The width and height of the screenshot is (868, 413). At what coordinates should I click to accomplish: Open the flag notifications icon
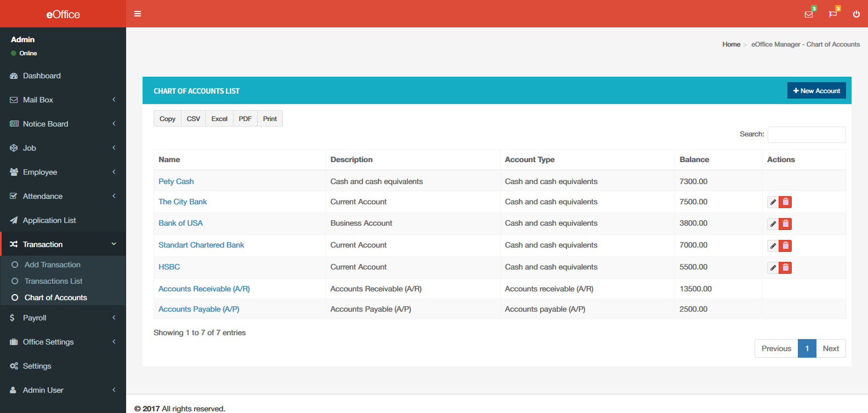833,14
